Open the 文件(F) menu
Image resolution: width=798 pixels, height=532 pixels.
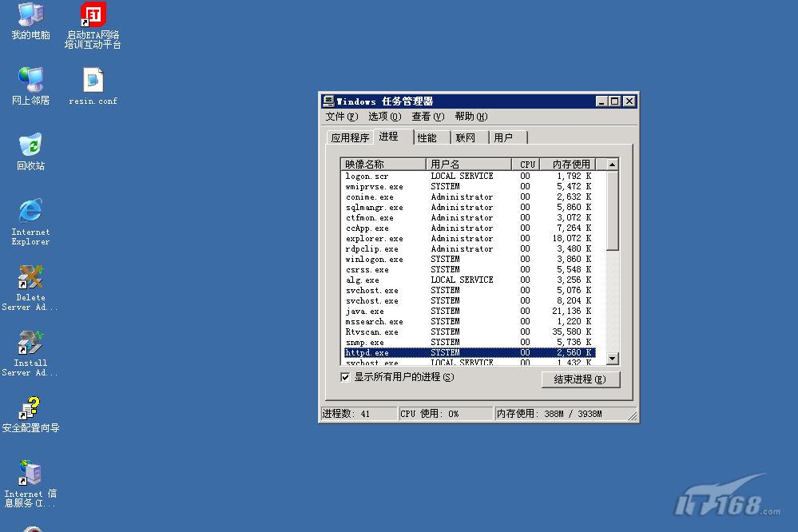(x=341, y=117)
